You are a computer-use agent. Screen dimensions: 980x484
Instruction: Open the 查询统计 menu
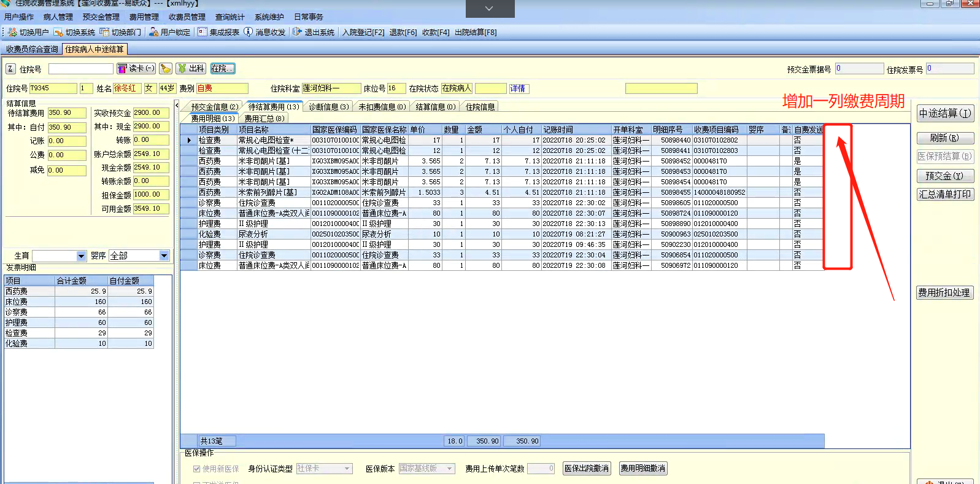pos(230,17)
